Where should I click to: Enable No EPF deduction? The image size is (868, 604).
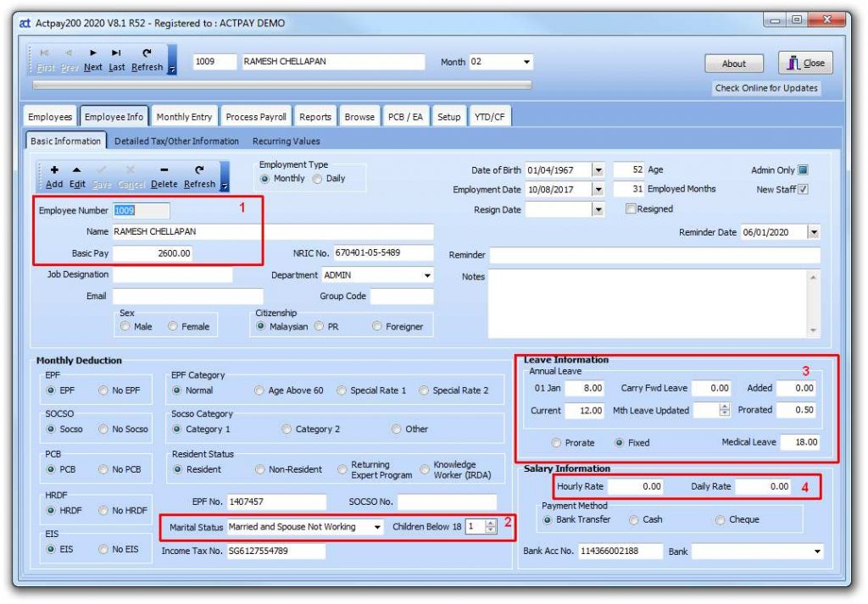point(104,390)
